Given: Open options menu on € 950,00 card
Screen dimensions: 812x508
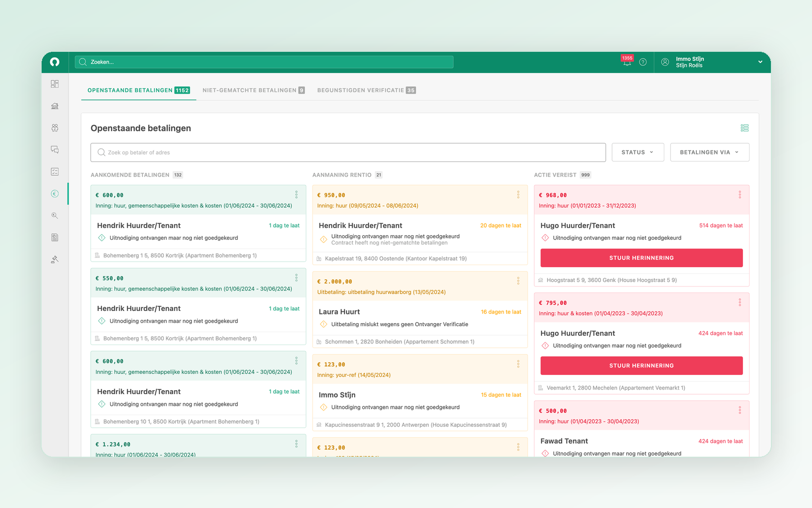Looking at the screenshot, I should point(518,195).
